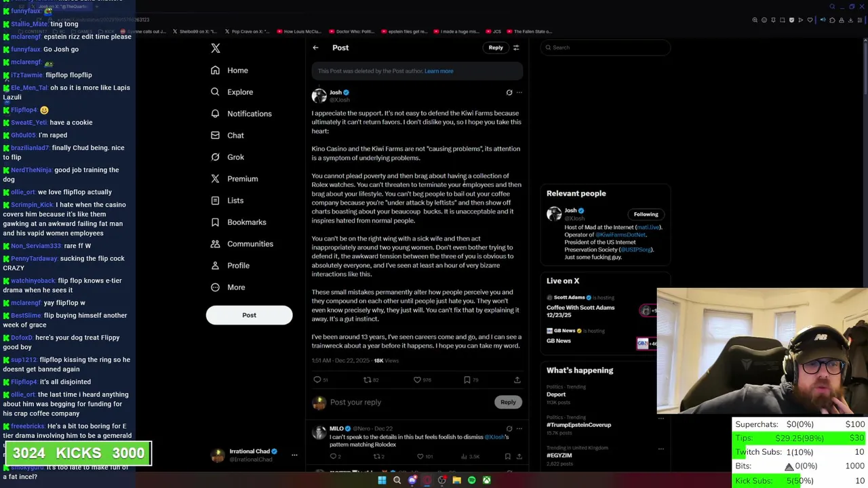Click the Bookmarks icon in sidebar

click(x=215, y=222)
